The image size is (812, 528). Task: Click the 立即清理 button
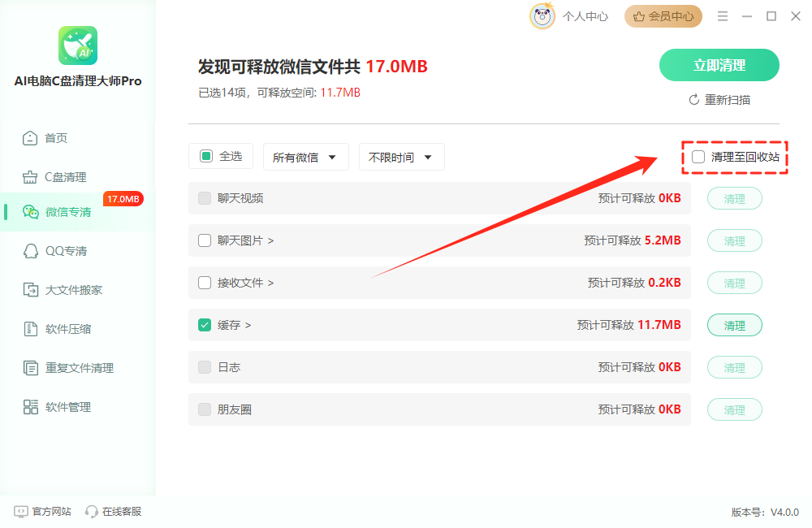tap(719, 65)
